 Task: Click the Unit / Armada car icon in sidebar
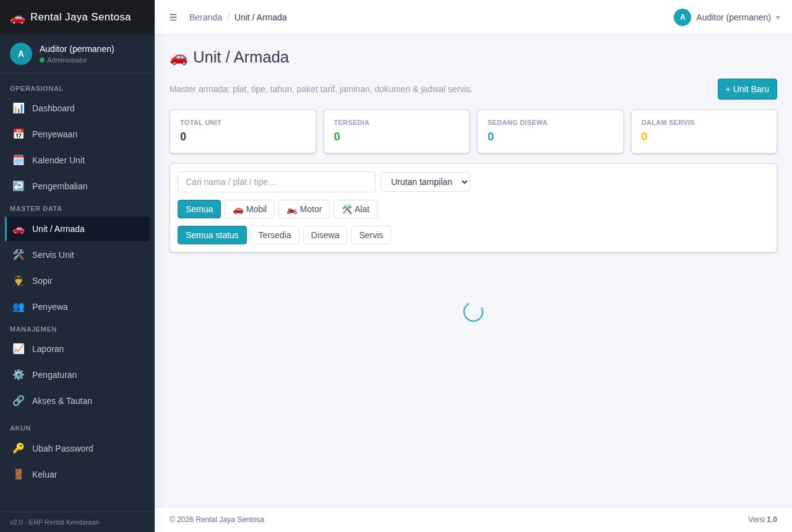(x=19, y=229)
